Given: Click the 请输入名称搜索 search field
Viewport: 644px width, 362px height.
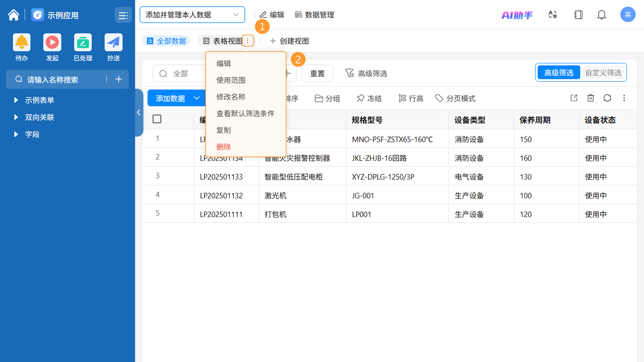Looking at the screenshot, I should (x=60, y=79).
